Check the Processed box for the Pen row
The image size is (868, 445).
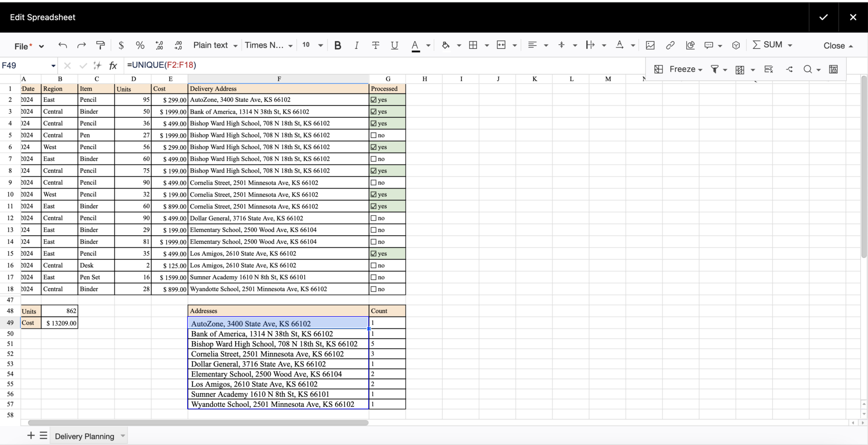373,135
